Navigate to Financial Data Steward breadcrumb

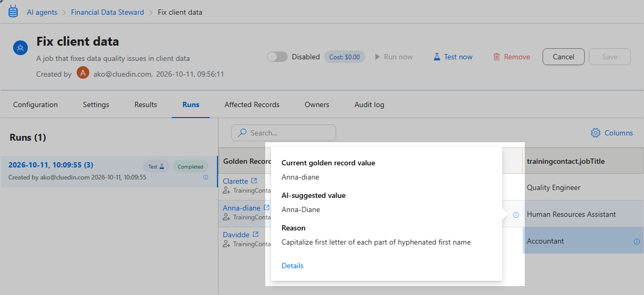tap(107, 12)
